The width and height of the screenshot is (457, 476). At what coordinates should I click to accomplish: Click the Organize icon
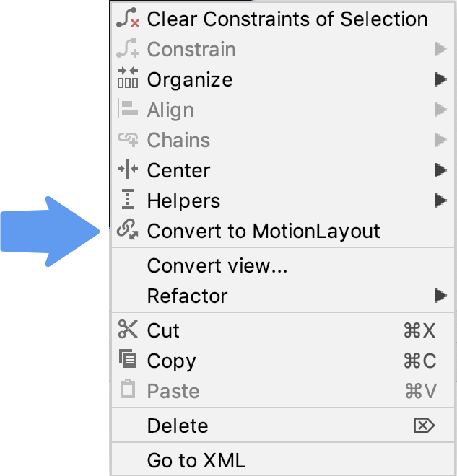[x=127, y=79]
